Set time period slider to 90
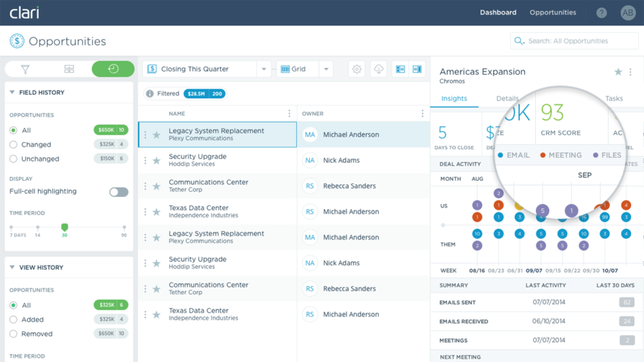 click(x=124, y=228)
